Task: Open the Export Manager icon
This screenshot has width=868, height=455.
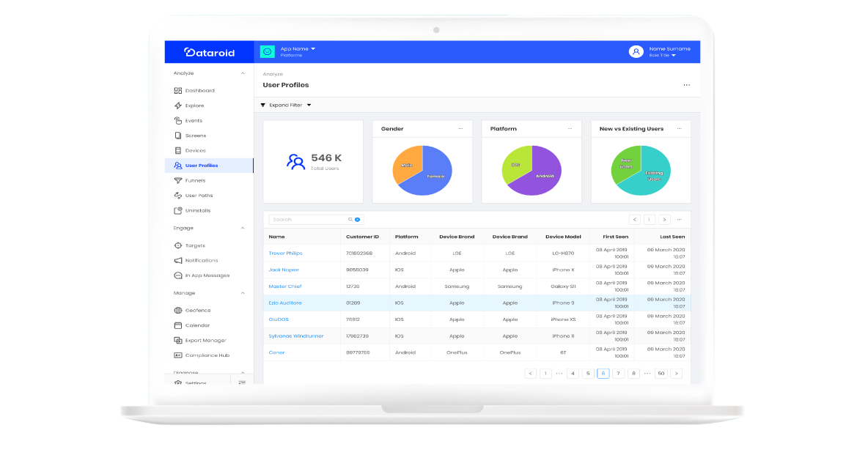Action: [x=177, y=340]
